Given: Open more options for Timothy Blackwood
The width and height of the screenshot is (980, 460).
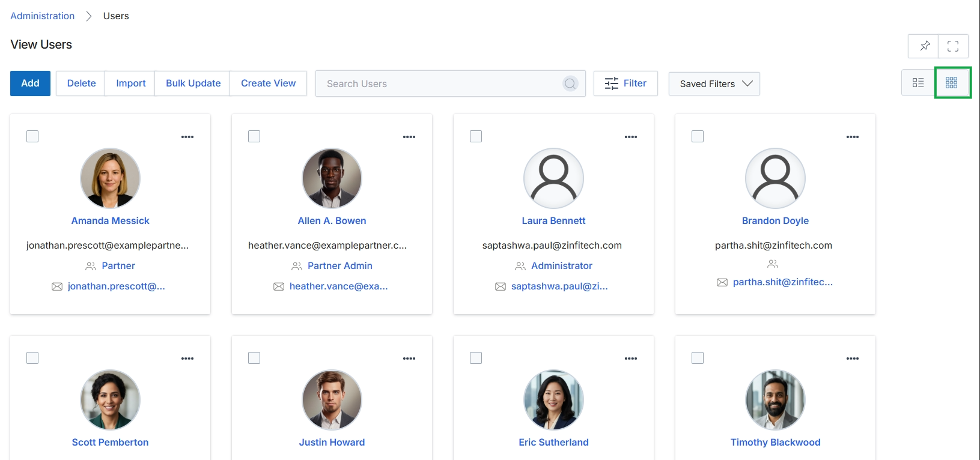Looking at the screenshot, I should [853, 359].
